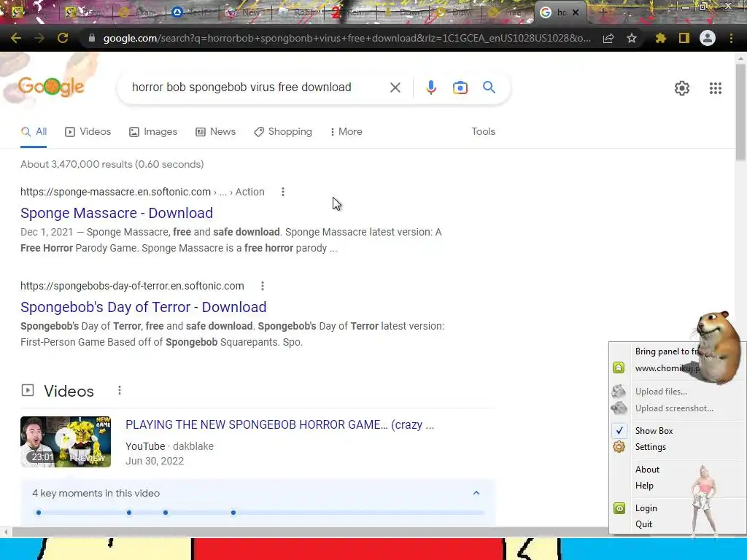Switch to the News results tab
The height and width of the screenshot is (560, 747).
(x=216, y=131)
